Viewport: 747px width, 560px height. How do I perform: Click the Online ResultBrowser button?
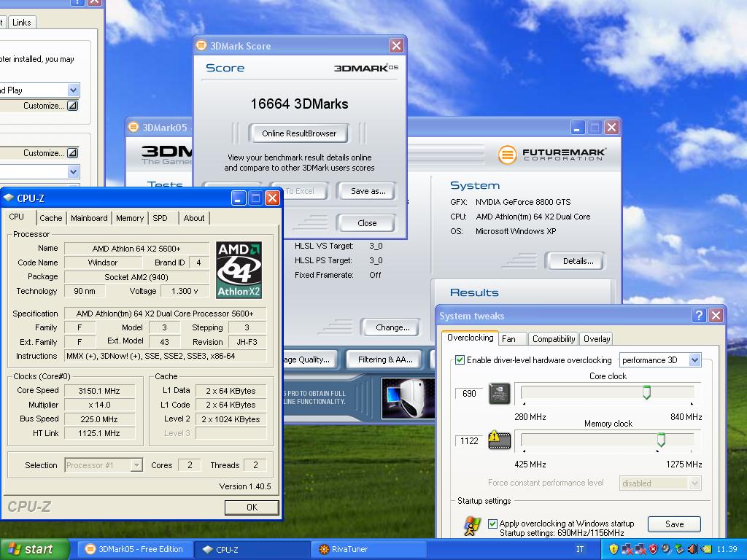[x=298, y=133]
